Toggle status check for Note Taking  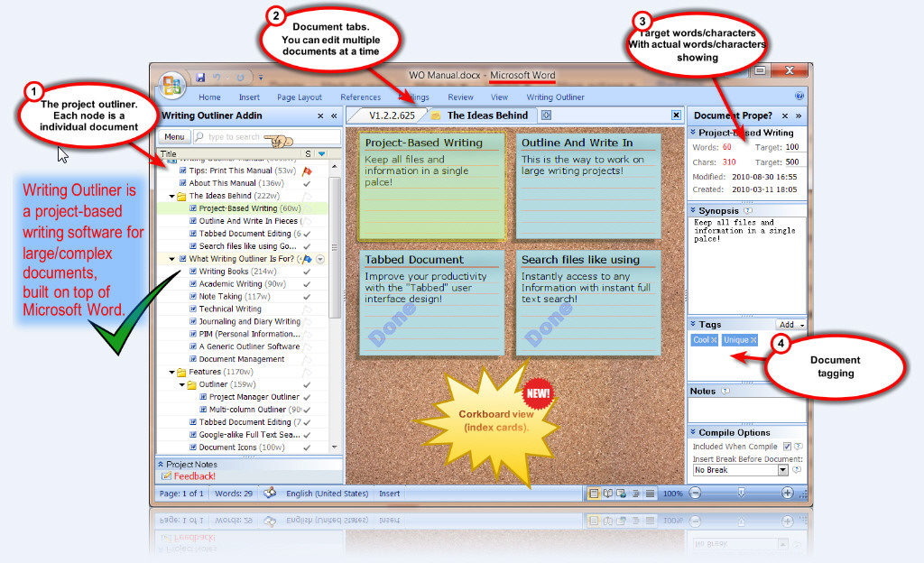pyautogui.click(x=307, y=297)
